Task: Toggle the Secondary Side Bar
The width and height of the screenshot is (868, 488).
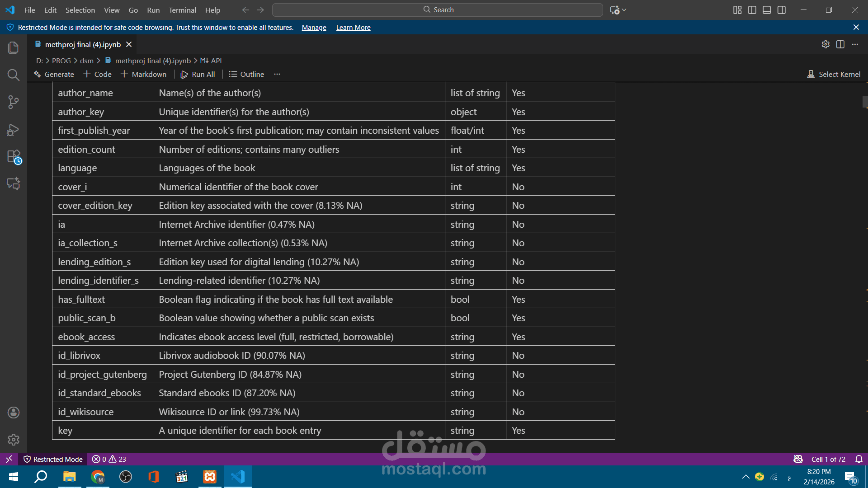Action: point(782,10)
